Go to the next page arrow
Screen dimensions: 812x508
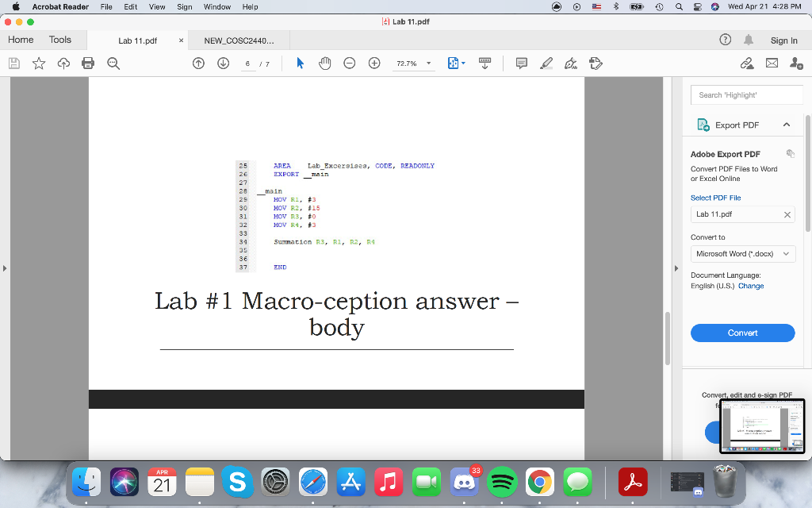[x=223, y=63]
